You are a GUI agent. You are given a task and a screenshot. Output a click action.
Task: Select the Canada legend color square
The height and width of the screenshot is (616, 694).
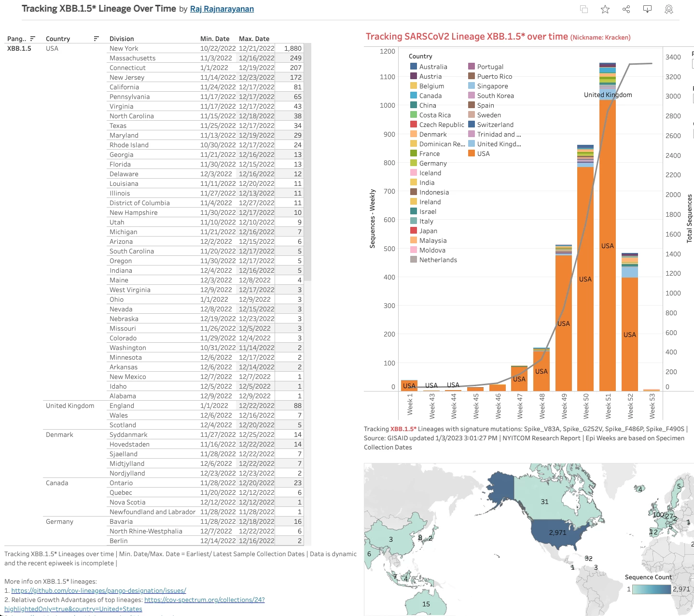pyautogui.click(x=414, y=96)
